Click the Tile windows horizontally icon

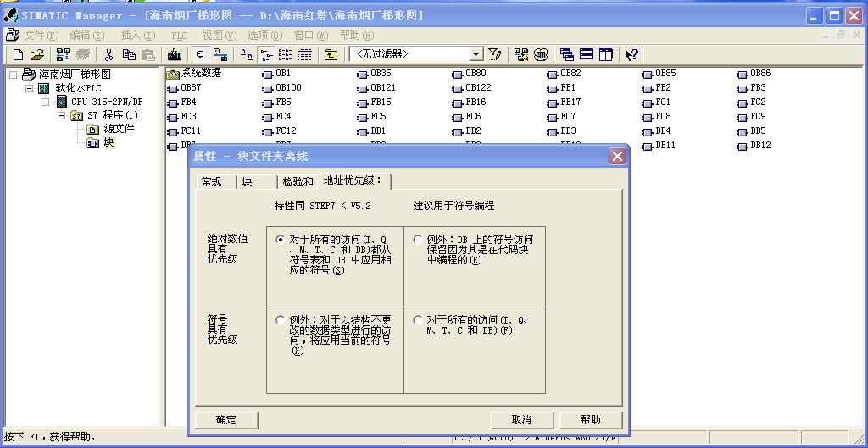point(587,54)
